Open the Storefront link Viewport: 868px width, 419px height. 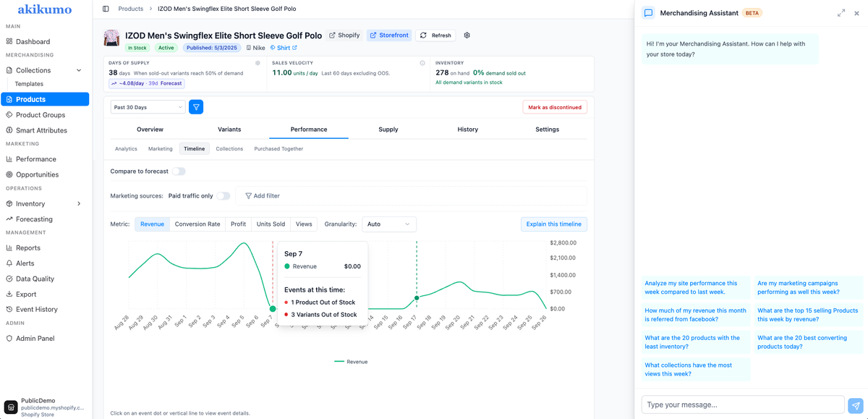click(389, 35)
